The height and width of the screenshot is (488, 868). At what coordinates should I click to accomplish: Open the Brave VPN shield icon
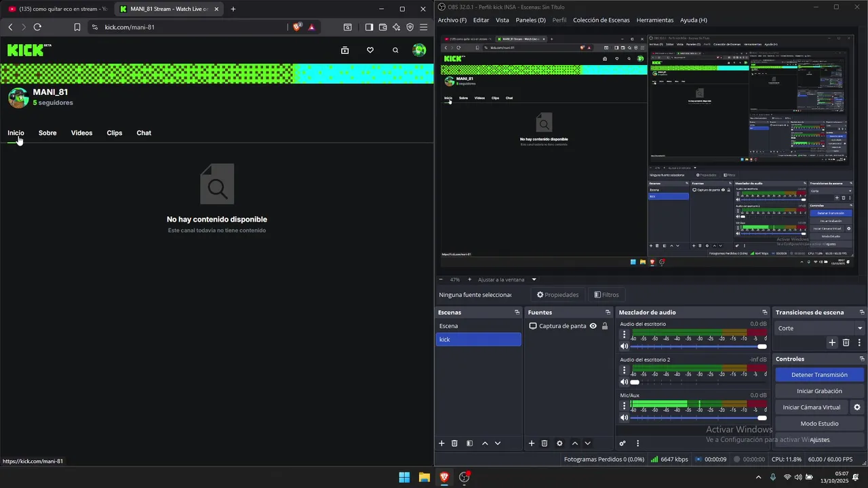[x=410, y=27]
